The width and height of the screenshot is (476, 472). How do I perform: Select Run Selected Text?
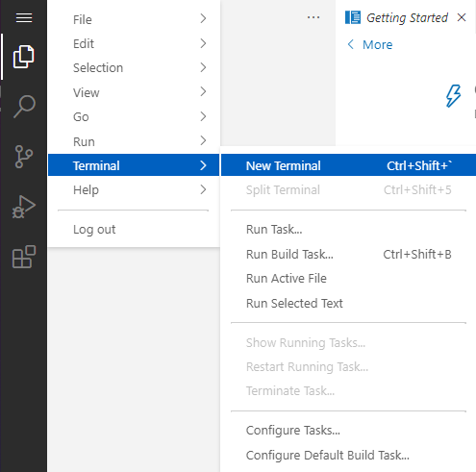(348, 303)
